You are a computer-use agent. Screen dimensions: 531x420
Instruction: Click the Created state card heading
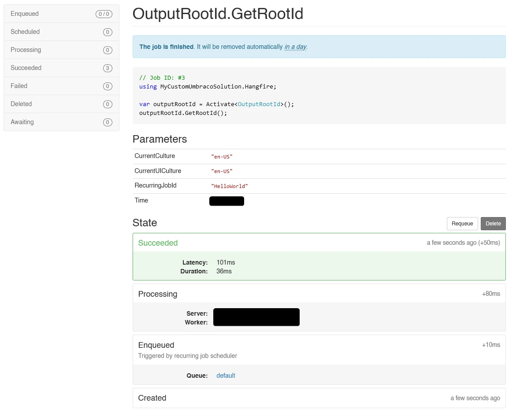pos(152,398)
